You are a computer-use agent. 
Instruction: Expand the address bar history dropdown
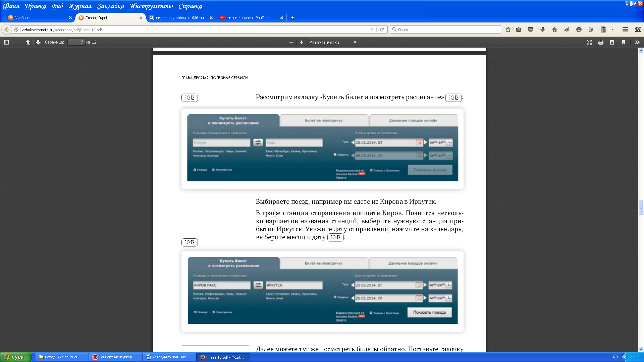pyautogui.click(x=372, y=29)
